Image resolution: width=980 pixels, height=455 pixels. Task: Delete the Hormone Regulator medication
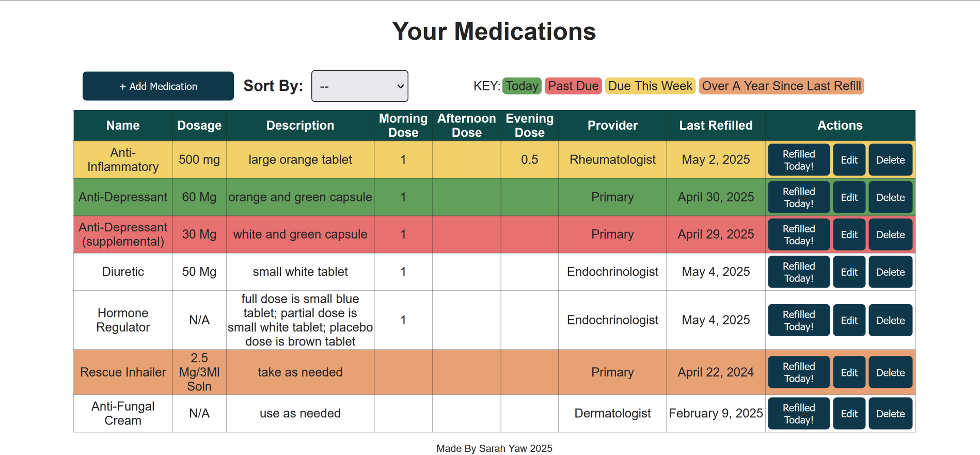click(890, 320)
